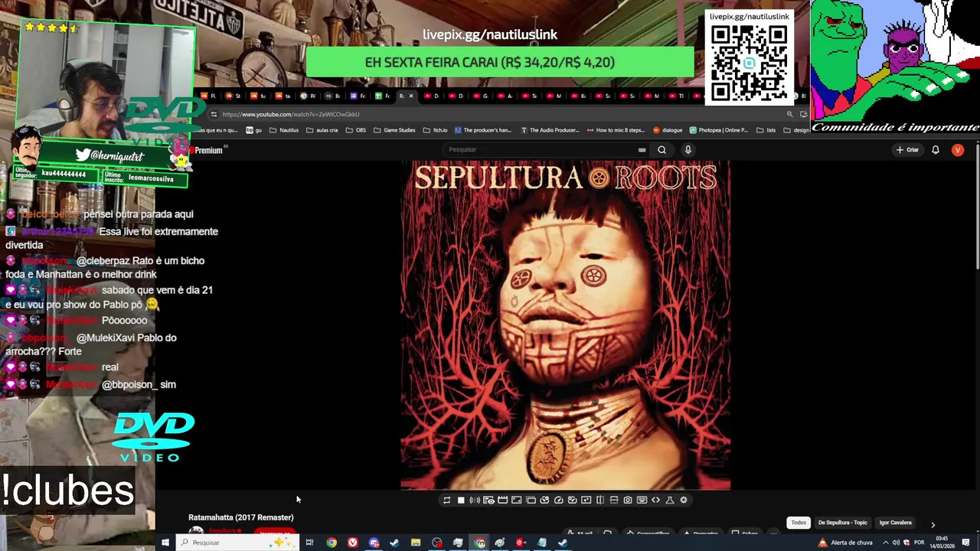Screen dimensions: 980x551
Task: Click the browser address bar URL
Action: click(291, 114)
